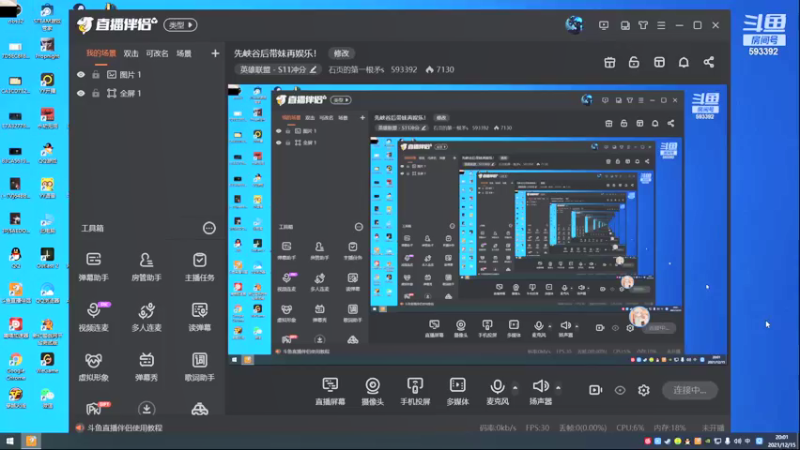Open the skin shirt icon in title bar
The image size is (800, 450).
(x=643, y=25)
